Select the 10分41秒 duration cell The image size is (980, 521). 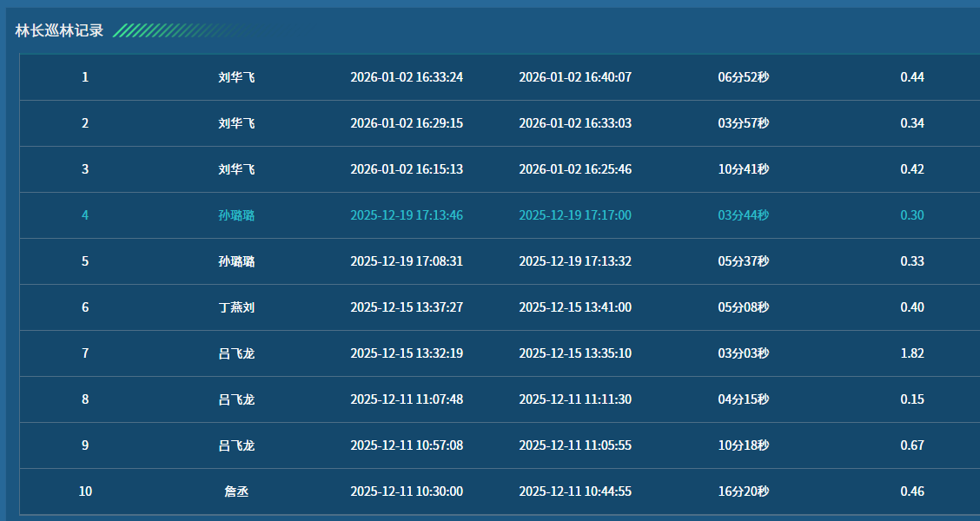tap(743, 169)
